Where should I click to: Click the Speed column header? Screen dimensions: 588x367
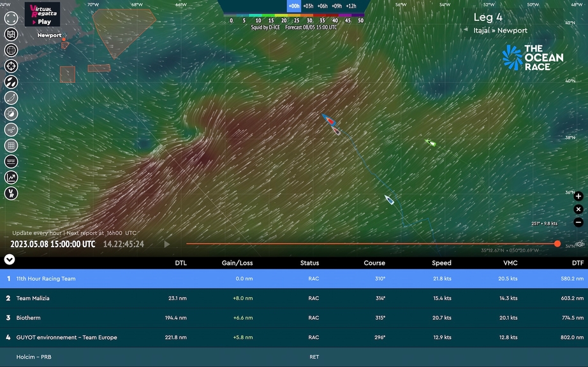point(441,263)
